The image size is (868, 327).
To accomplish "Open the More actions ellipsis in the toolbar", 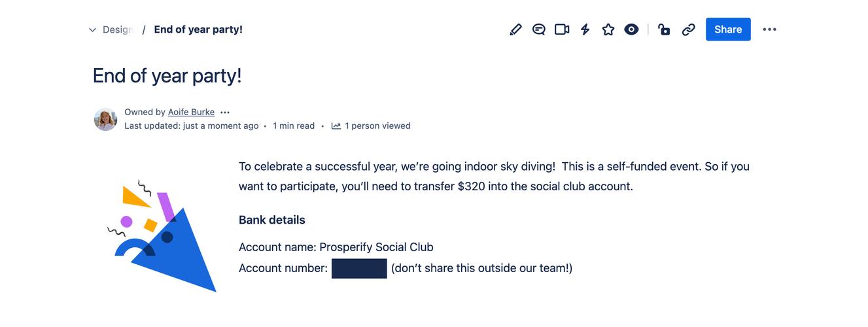I will pos(769,29).
